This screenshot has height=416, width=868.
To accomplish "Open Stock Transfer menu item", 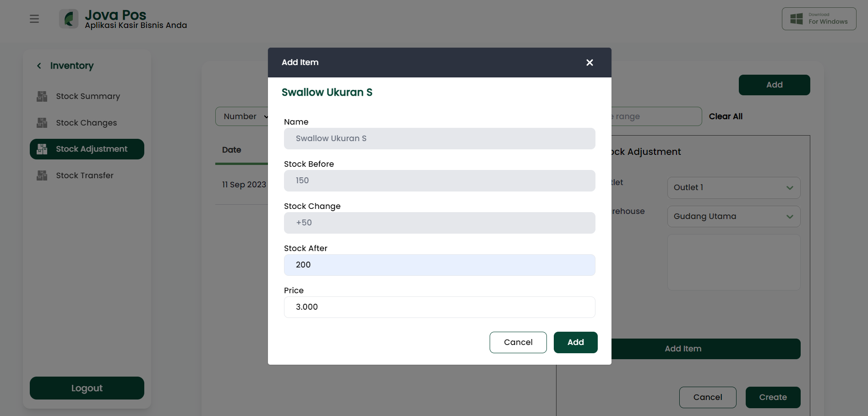I will point(87,175).
